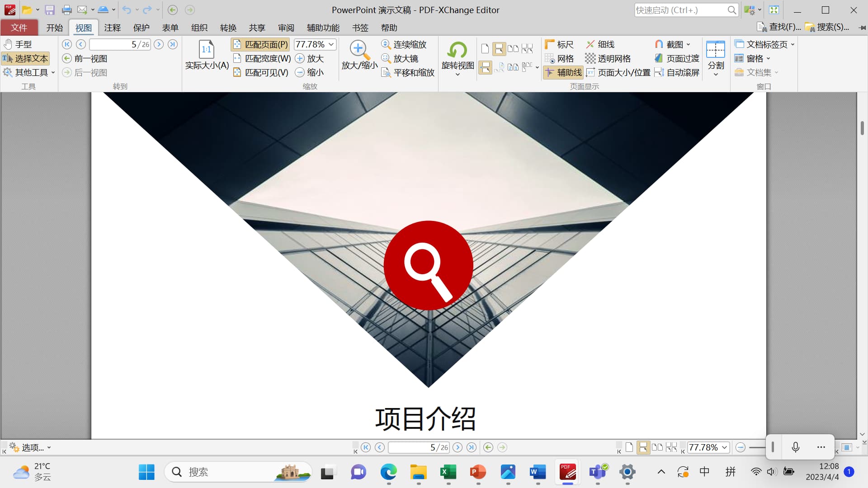Toggle 网格 grid display
This screenshot has height=488, width=868.
pos(559,58)
